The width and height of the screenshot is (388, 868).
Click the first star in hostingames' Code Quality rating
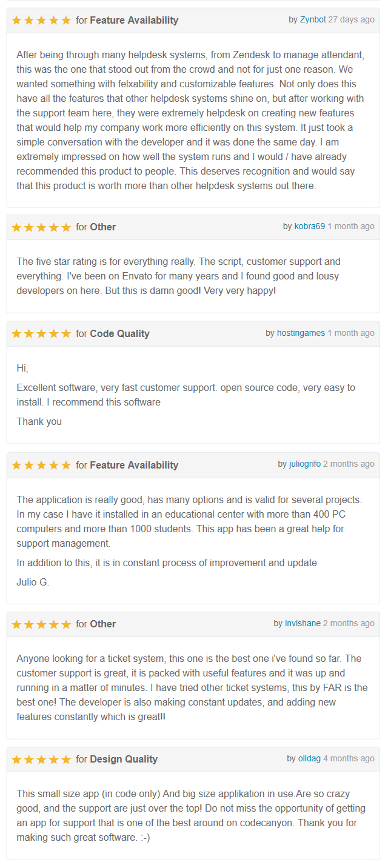coord(16,333)
